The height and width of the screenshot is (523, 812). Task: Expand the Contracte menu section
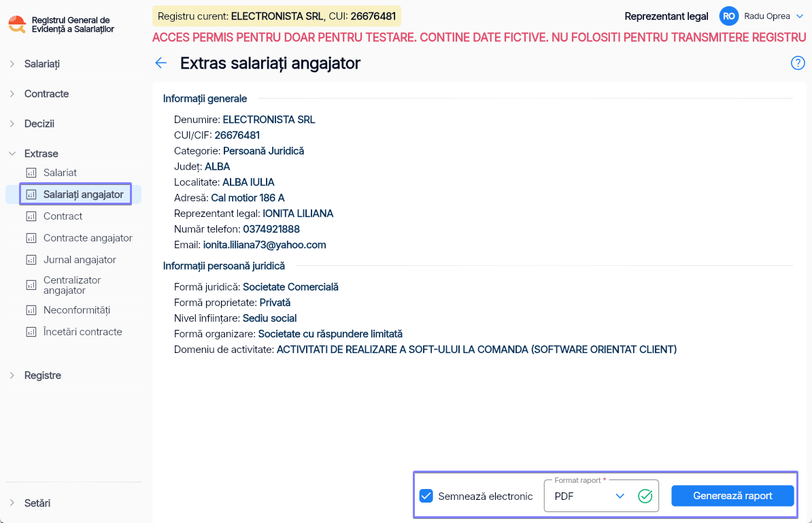[12, 94]
